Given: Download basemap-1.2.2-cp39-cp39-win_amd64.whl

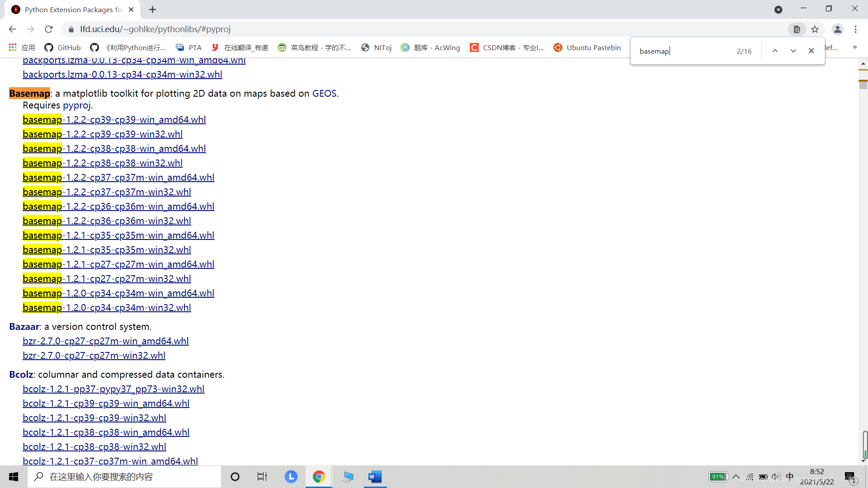Looking at the screenshot, I should pyautogui.click(x=114, y=120).
